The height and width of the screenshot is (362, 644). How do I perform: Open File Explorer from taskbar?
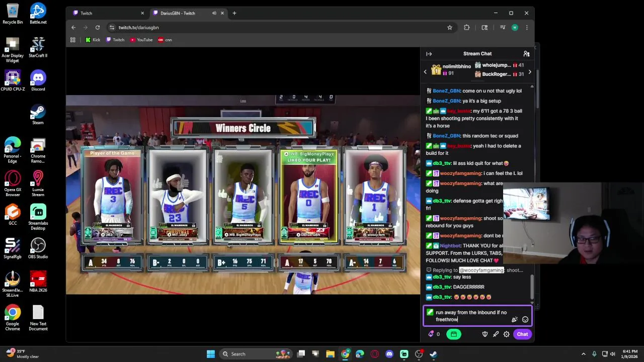point(330,354)
